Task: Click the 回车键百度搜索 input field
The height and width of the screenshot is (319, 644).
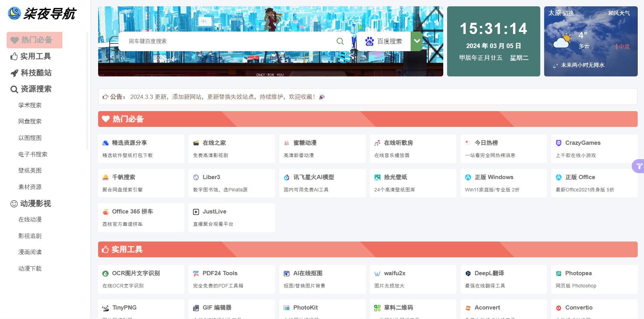Action: coord(228,41)
